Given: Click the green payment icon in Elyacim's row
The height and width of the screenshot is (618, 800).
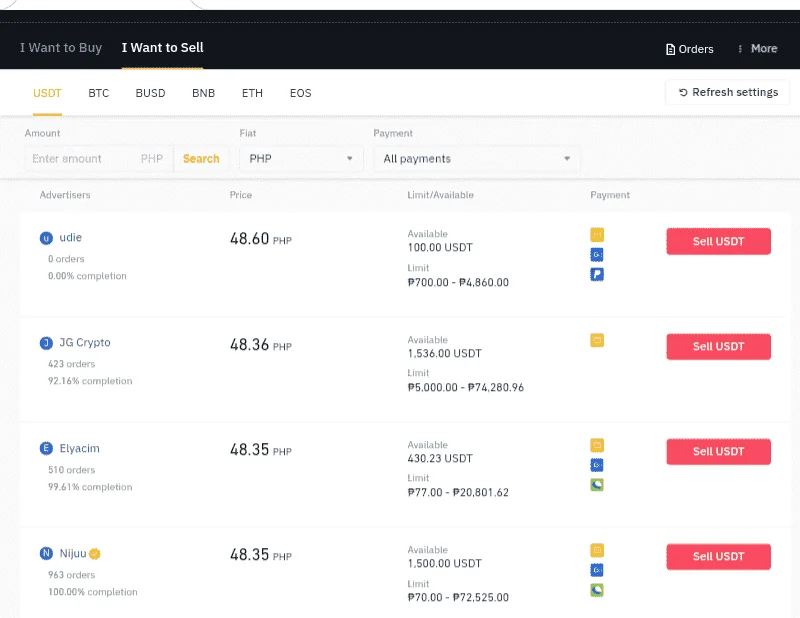Looking at the screenshot, I should (x=597, y=484).
